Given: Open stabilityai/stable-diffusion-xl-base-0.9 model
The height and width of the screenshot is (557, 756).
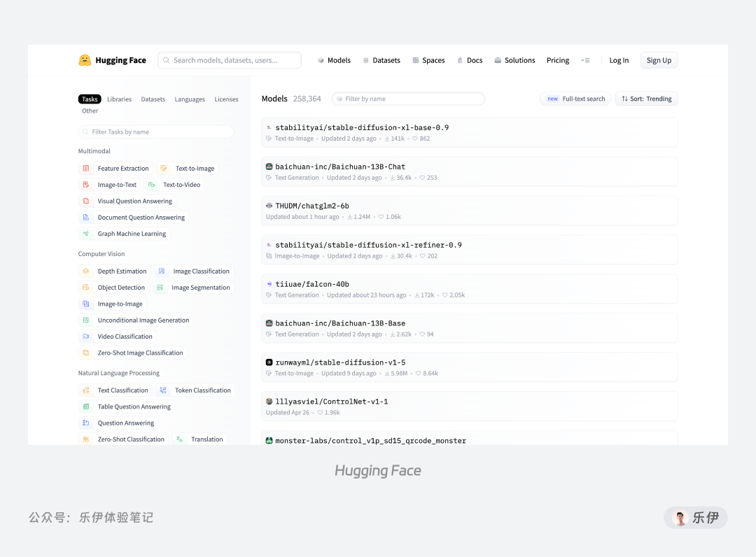Looking at the screenshot, I should coord(469,132).
